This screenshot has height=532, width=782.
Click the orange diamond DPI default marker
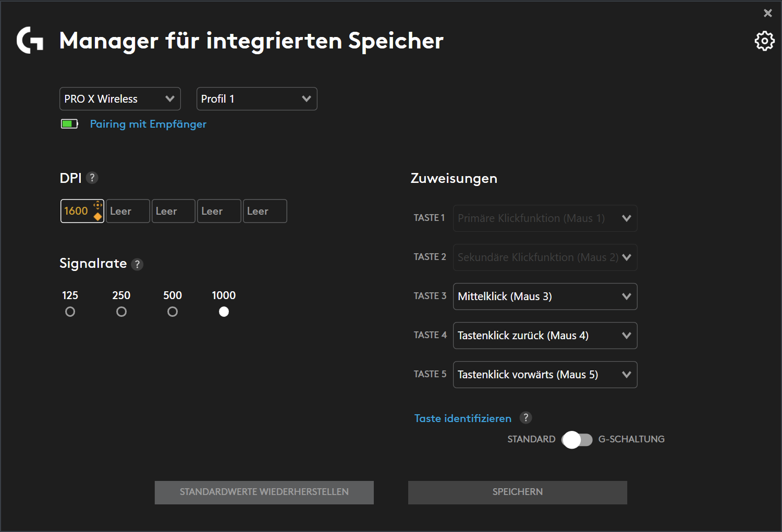click(x=97, y=217)
